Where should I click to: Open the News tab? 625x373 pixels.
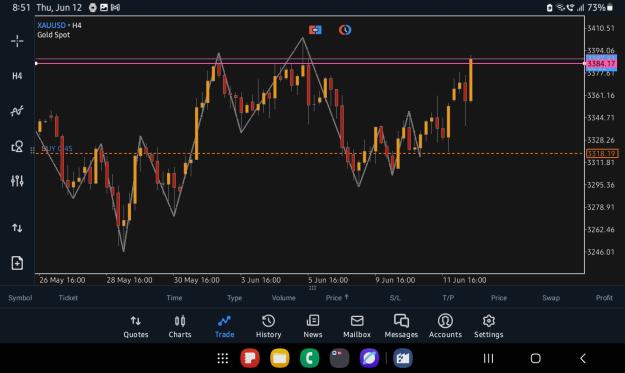(313, 327)
